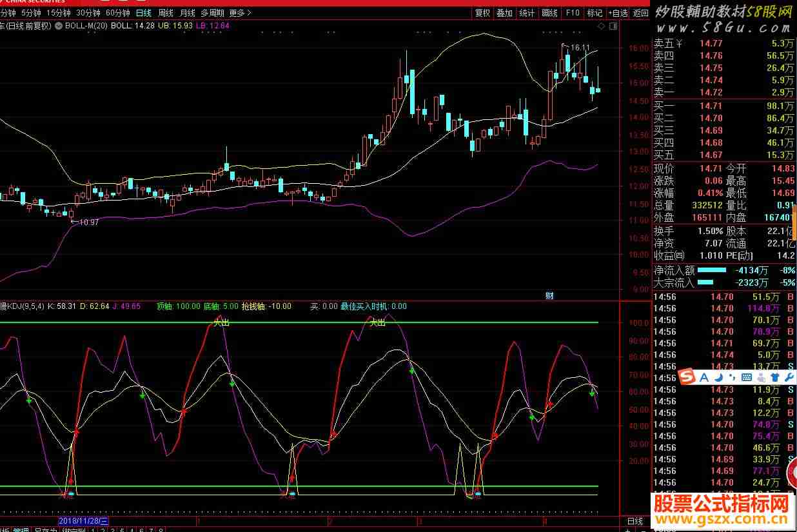Open the 统计 statistics button
This screenshot has width=797, height=532.
coord(527,12)
